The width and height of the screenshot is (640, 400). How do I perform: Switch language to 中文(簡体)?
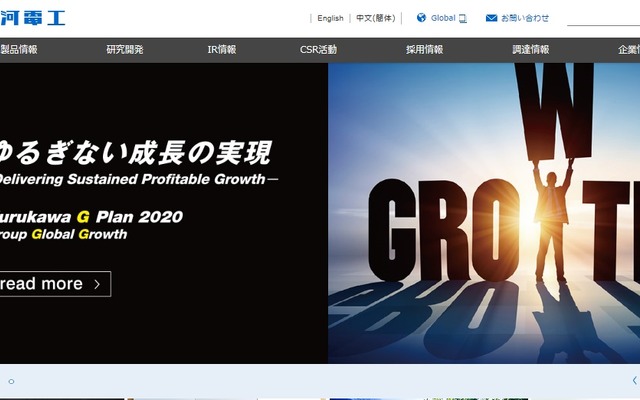click(376, 18)
